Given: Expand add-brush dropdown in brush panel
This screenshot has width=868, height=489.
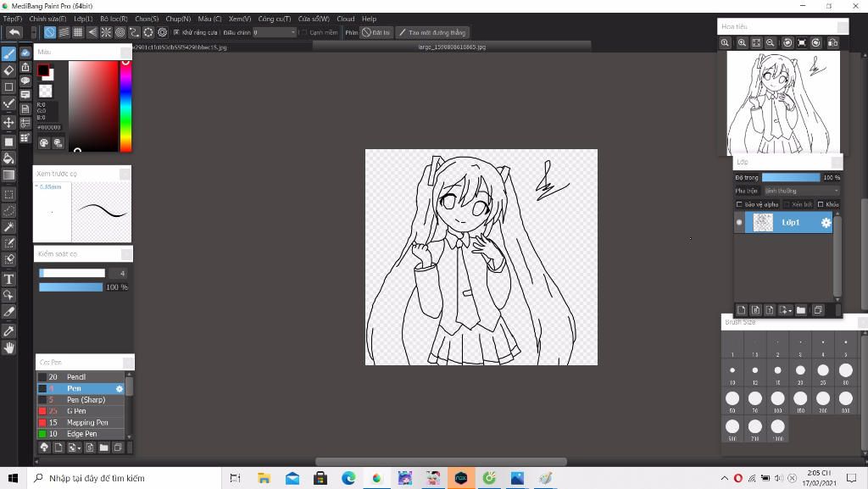Looking at the screenshot, I should 73,447.
